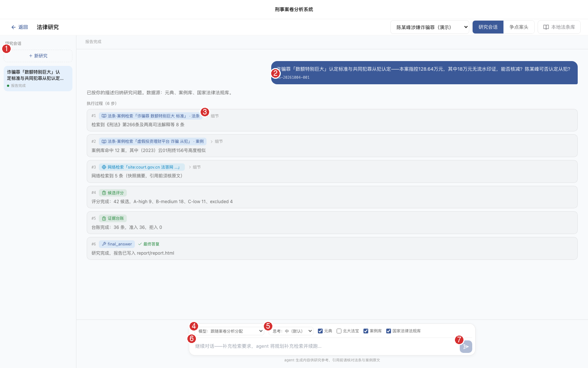Select the 研究会话 tab
This screenshot has width=588, height=368.
point(488,27)
